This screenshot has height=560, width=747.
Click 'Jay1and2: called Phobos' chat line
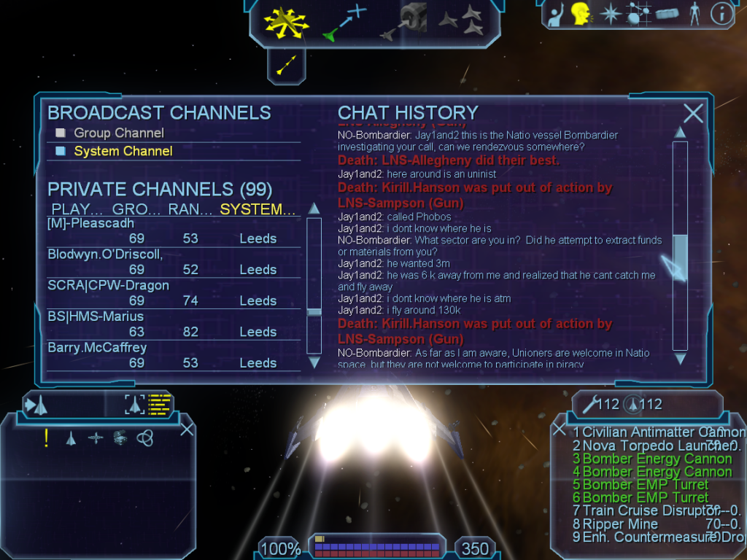[x=395, y=217]
